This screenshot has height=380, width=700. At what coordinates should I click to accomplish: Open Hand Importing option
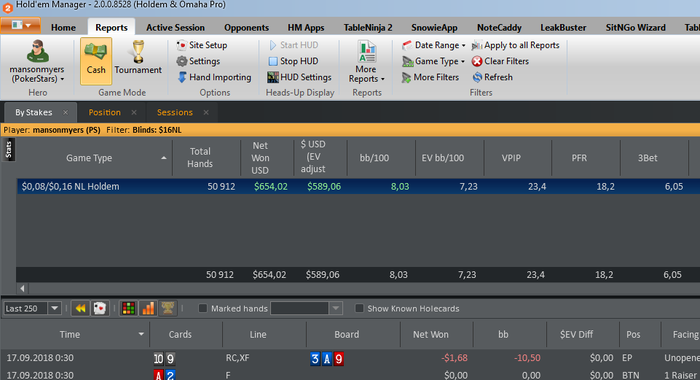click(214, 77)
